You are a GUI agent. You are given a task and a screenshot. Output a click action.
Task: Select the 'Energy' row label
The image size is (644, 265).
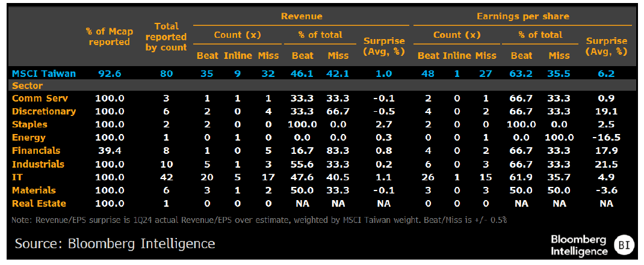tap(29, 138)
